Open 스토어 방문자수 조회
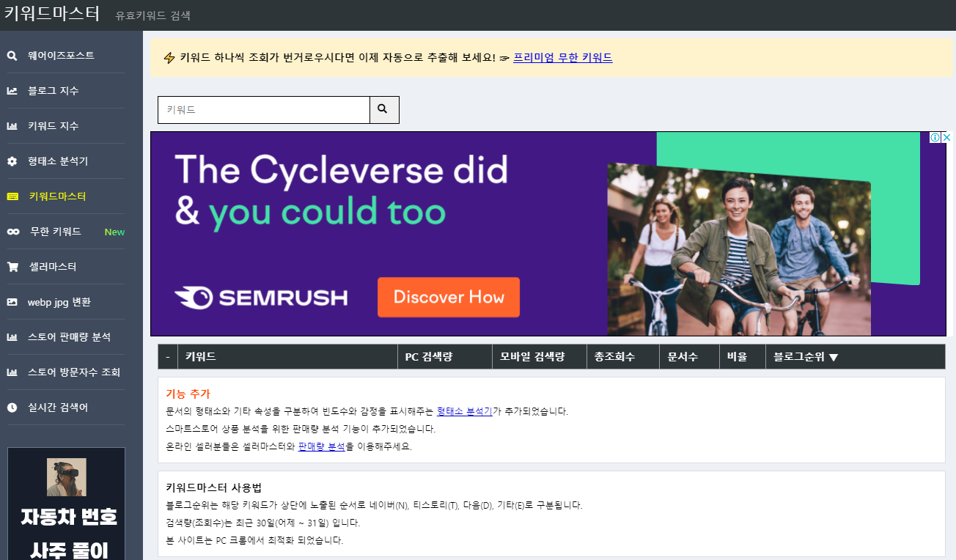Screen dimensions: 956x560 pos(73,372)
